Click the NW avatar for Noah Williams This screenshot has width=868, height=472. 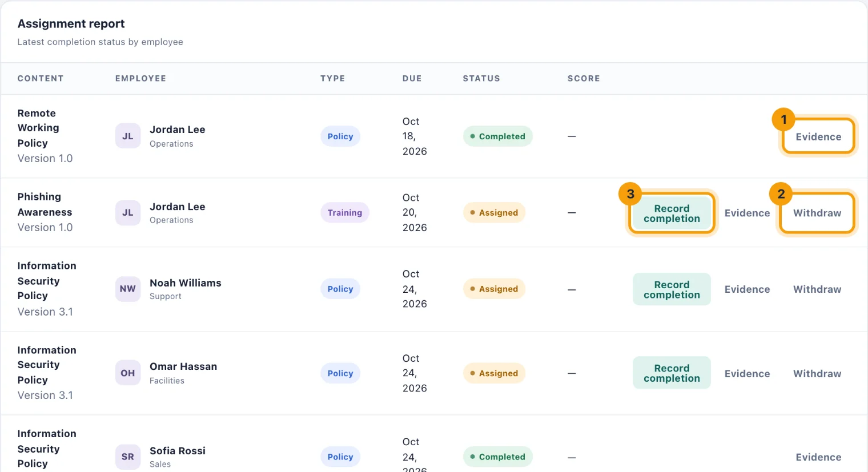tap(128, 289)
